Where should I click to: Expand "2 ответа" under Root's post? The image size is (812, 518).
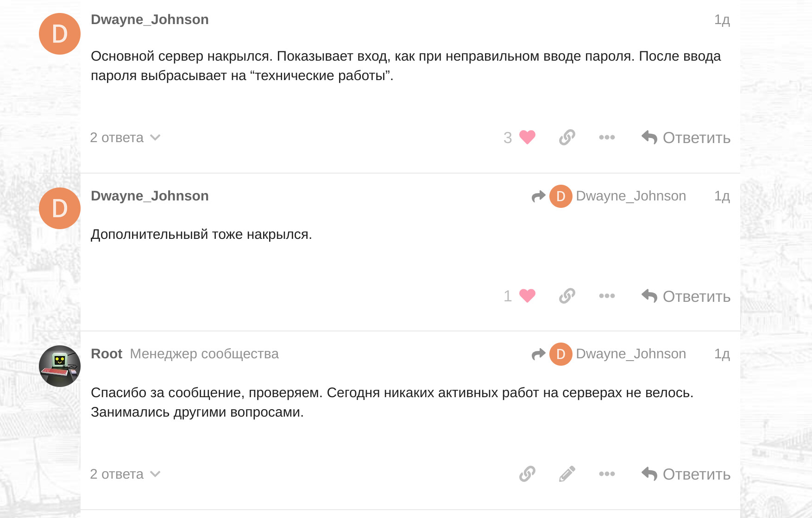125,474
